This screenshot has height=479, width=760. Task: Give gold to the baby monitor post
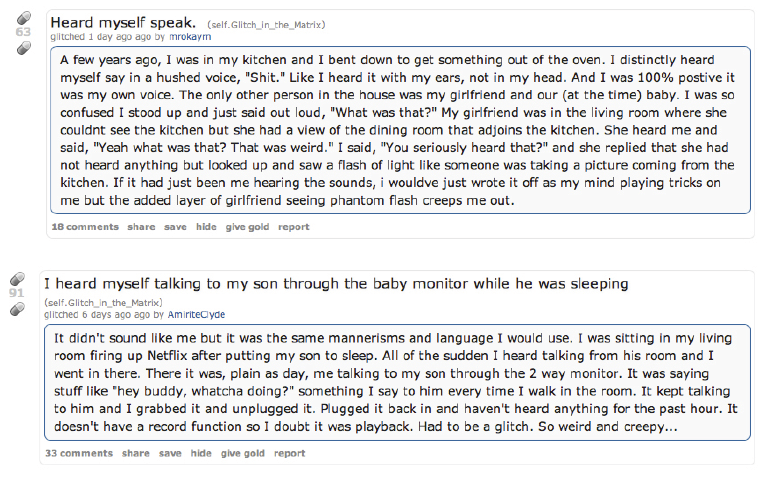[242, 453]
